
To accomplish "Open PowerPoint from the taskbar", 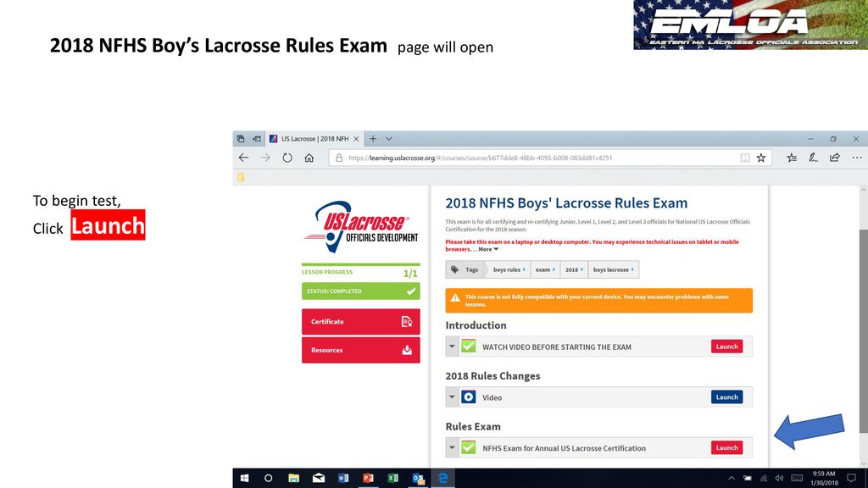I will point(368,478).
